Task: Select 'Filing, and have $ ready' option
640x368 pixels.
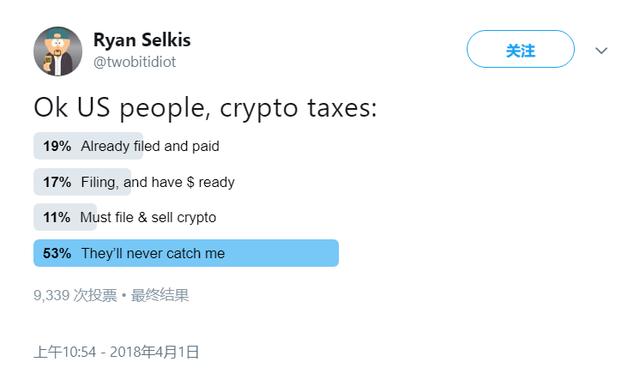Action: coord(158,182)
